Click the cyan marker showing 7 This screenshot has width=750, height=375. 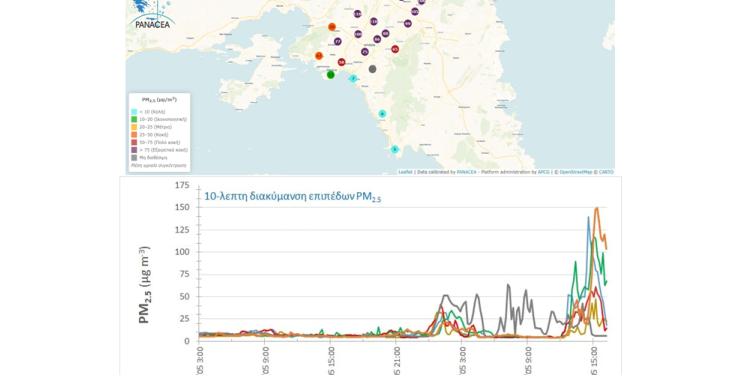point(353,78)
